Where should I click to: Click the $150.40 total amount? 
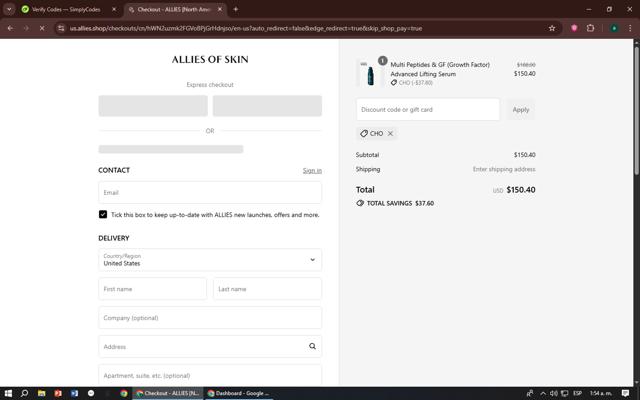click(x=521, y=190)
